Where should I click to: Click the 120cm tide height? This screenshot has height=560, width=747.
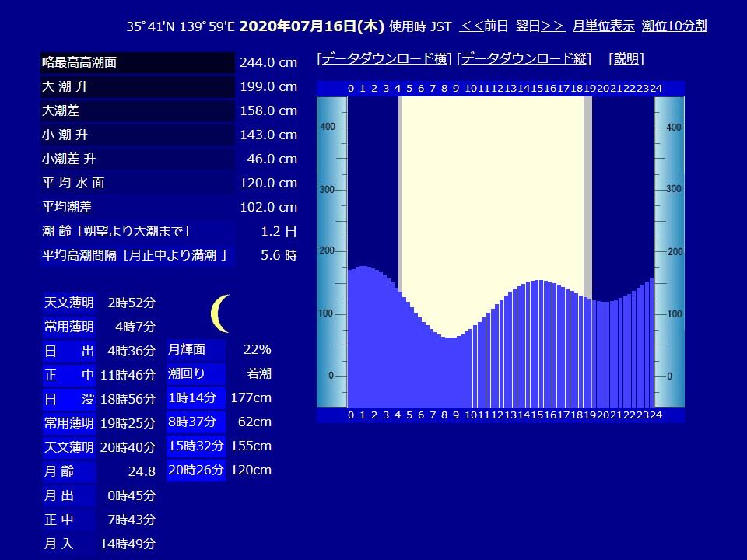tap(251, 471)
